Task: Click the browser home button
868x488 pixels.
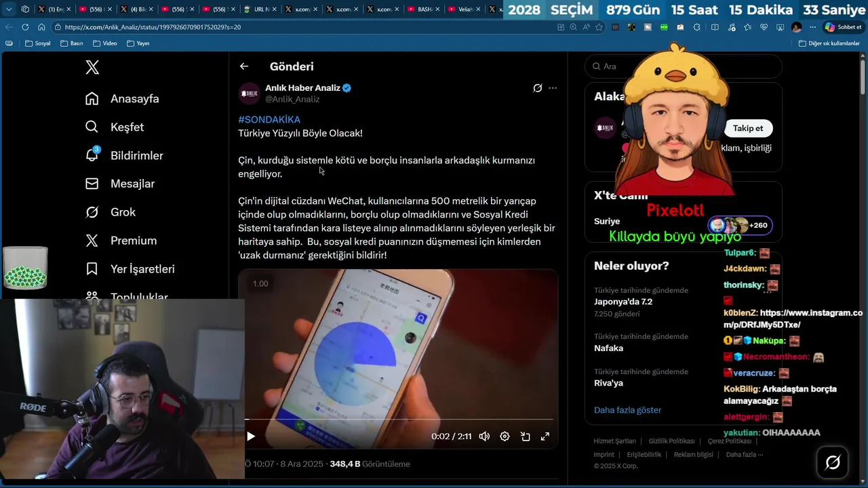Action: (41, 27)
